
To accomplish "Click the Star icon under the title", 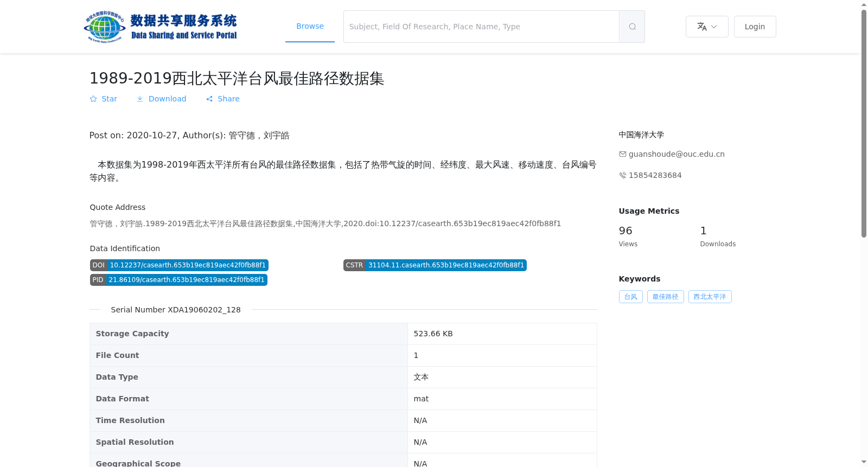I will click(93, 99).
